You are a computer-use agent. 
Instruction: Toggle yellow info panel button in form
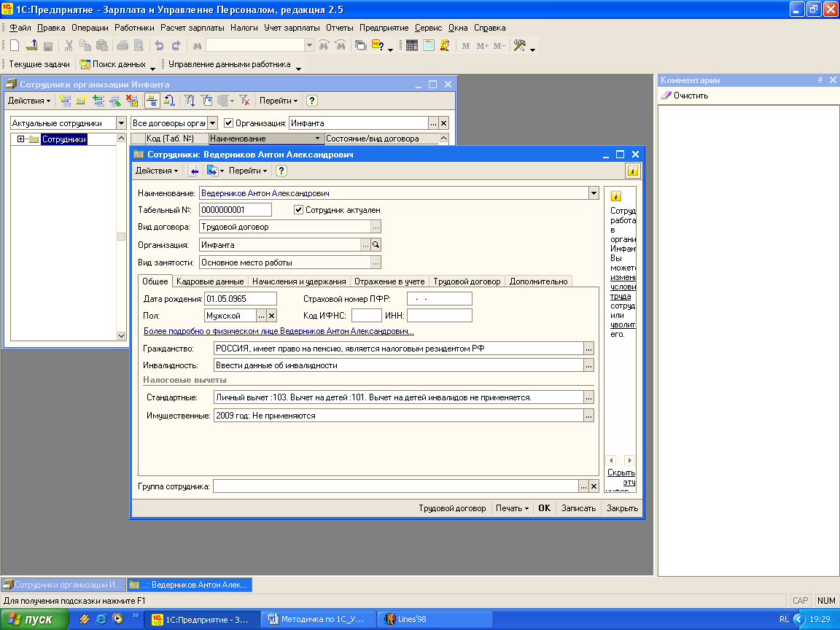pos(633,171)
